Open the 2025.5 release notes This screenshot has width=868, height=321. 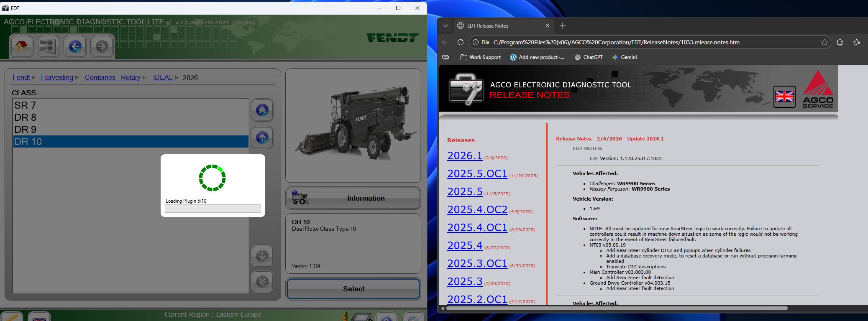tap(465, 191)
